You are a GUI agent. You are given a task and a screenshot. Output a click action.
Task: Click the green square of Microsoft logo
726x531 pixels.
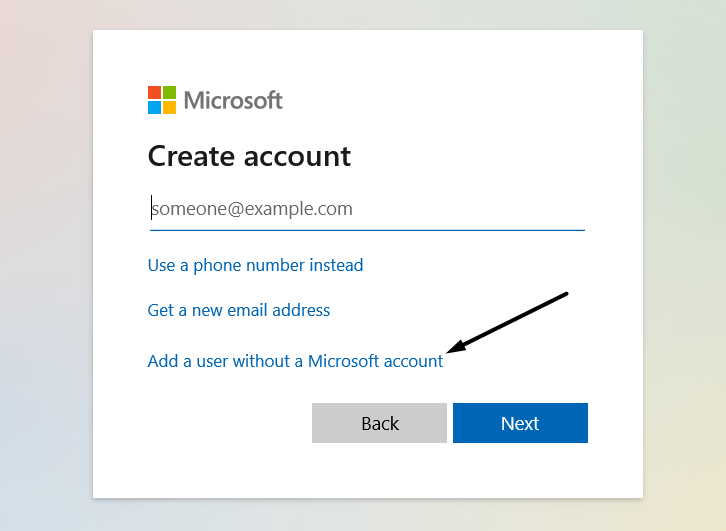tap(169, 92)
